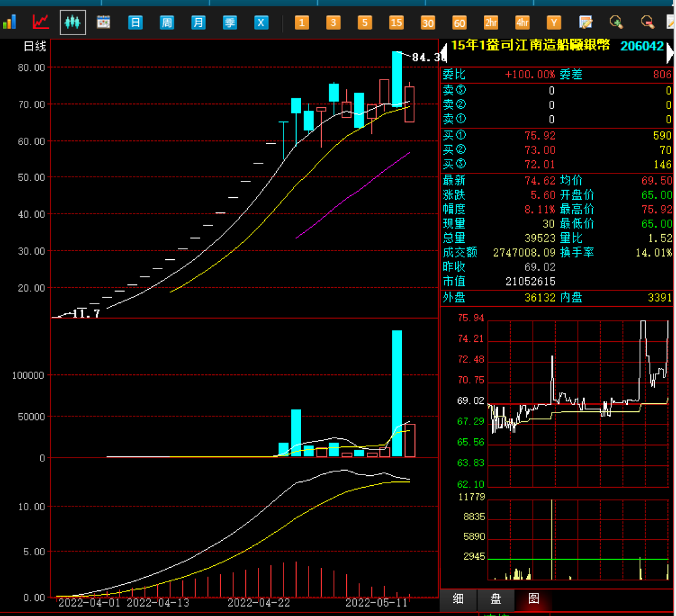Click the 换手率 value 14.01%
This screenshot has height=616, width=676.
(653, 253)
